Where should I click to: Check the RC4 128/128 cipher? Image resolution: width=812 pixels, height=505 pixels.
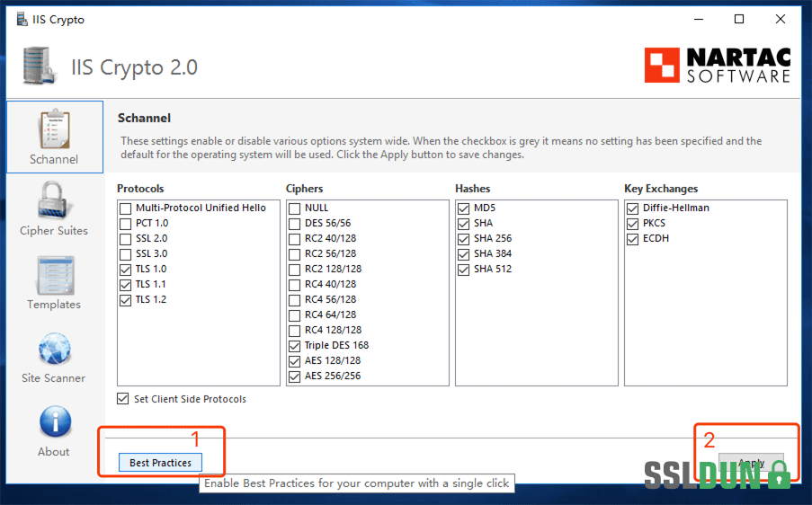pos(294,331)
